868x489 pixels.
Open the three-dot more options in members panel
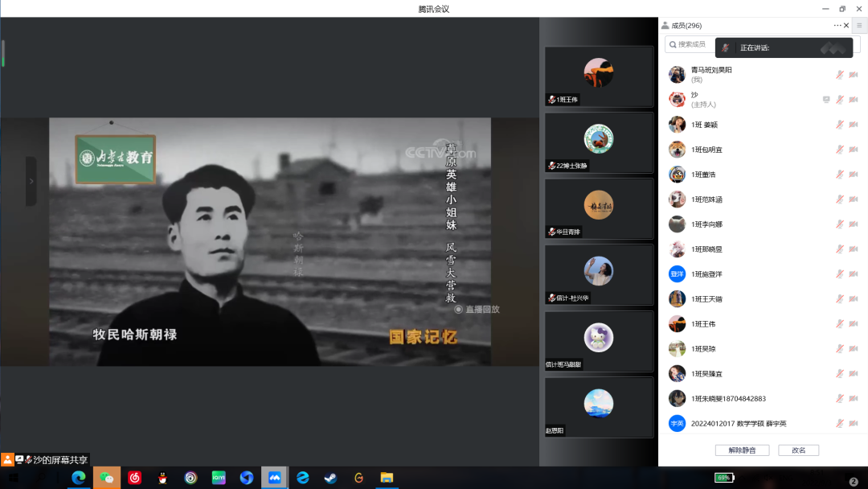point(837,26)
